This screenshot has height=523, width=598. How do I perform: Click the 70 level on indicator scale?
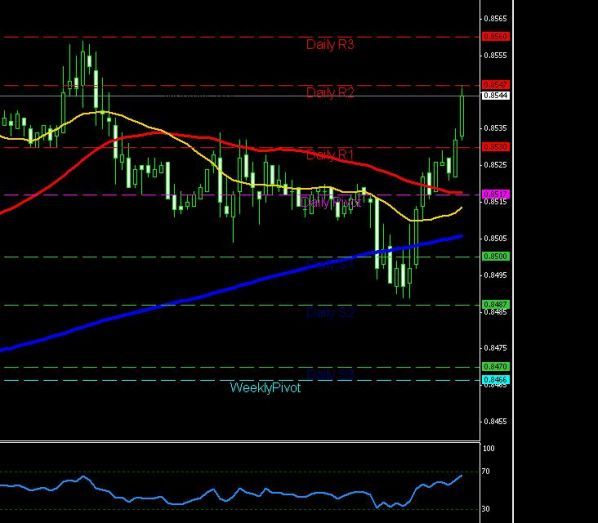tap(485, 472)
